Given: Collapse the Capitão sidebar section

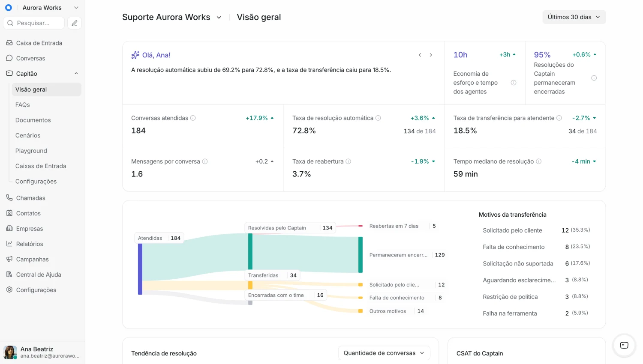Looking at the screenshot, I should pos(76,74).
